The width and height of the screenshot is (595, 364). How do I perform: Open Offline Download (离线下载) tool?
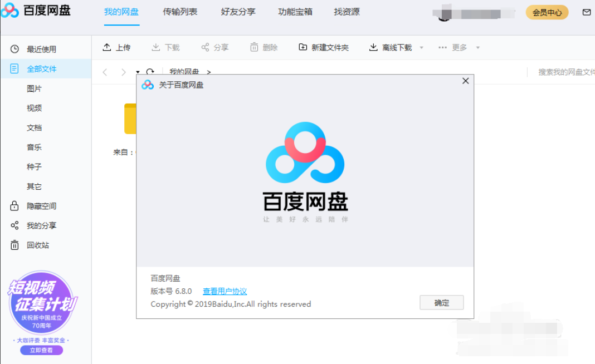pos(373,47)
